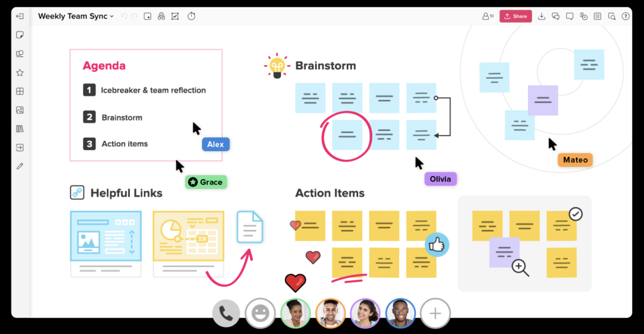Click the download icon
The width and height of the screenshot is (644, 334).
point(541,16)
